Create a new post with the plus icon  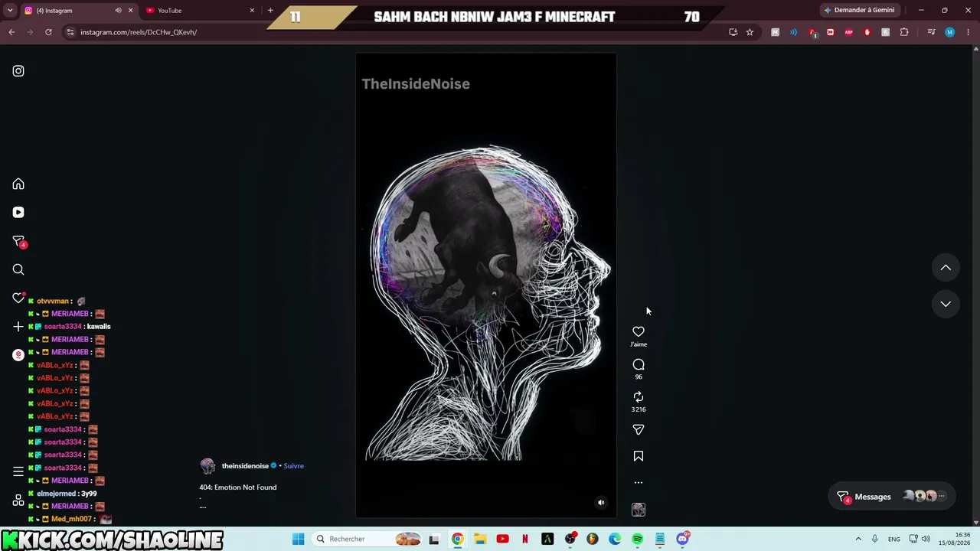[18, 327]
